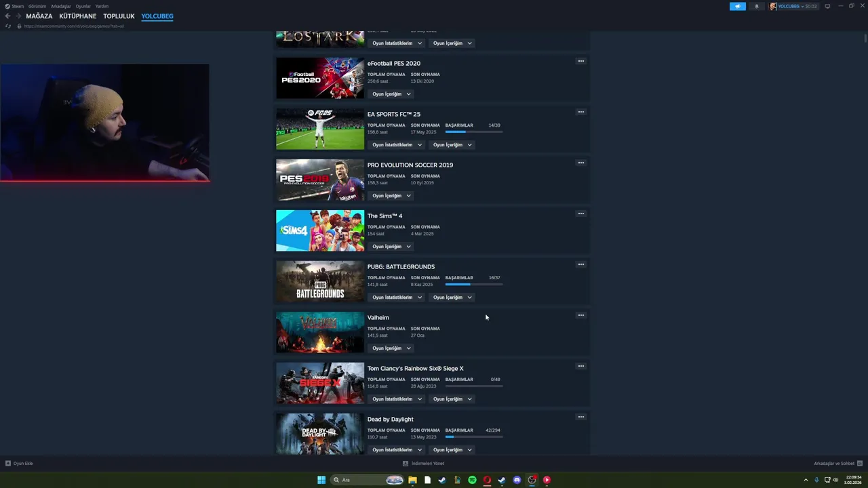Click the Oyun Ekle add game icon

8,464
